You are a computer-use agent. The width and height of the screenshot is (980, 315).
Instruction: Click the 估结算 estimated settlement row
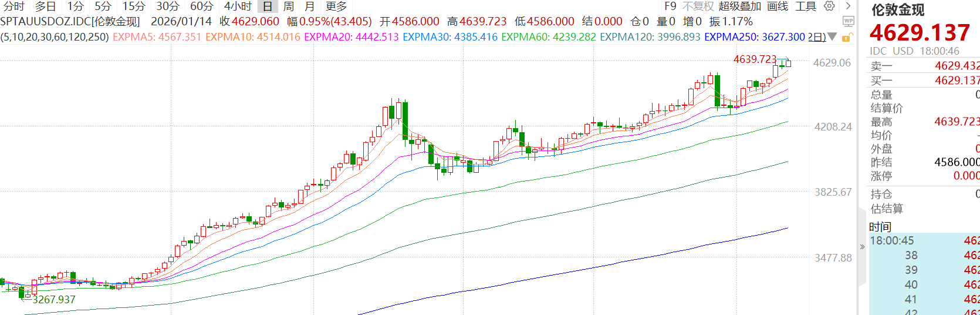[924, 209]
